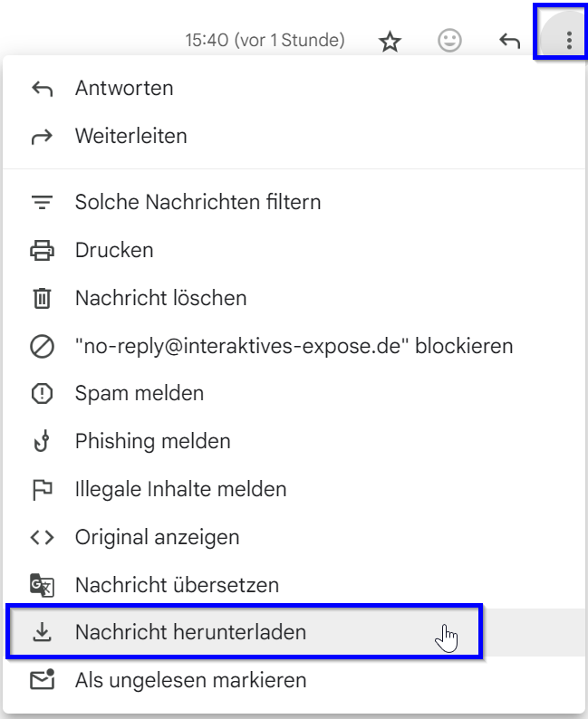Click the reply arrow icon in header

click(510, 41)
